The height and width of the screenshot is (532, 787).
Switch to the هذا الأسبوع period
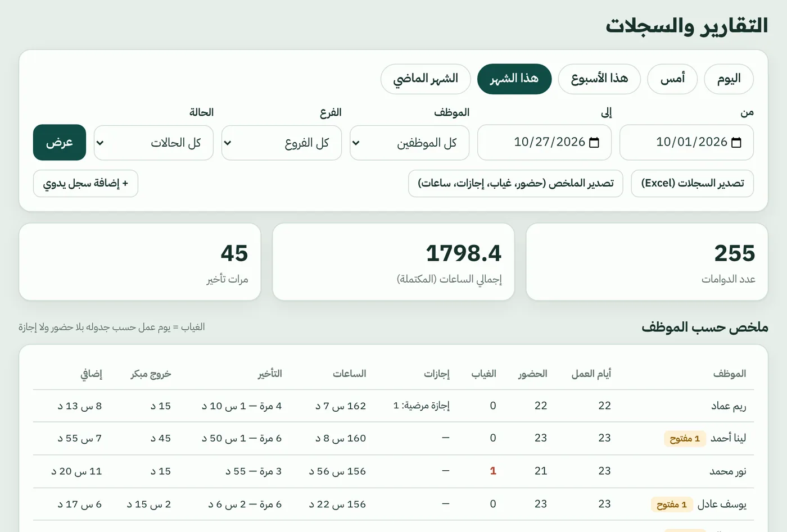pos(599,79)
